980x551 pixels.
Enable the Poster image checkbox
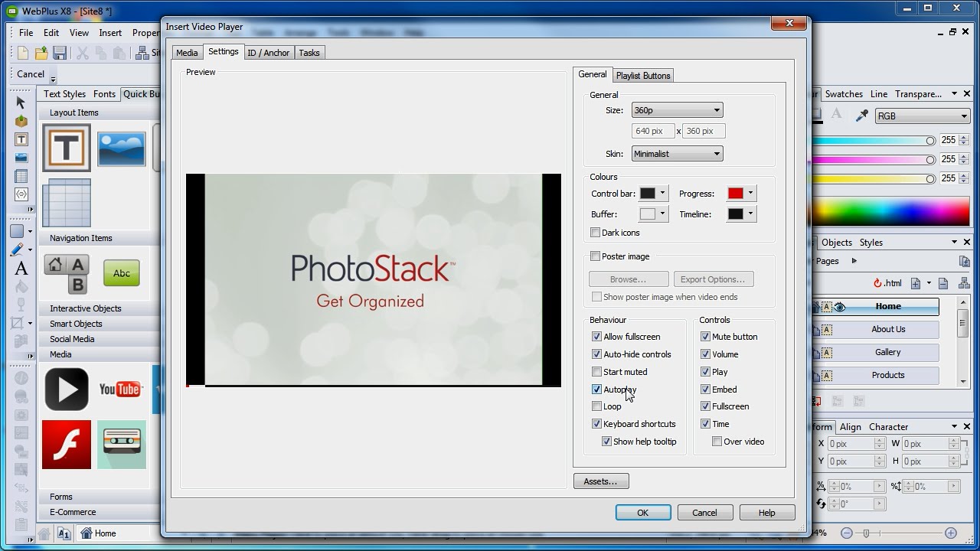[595, 256]
